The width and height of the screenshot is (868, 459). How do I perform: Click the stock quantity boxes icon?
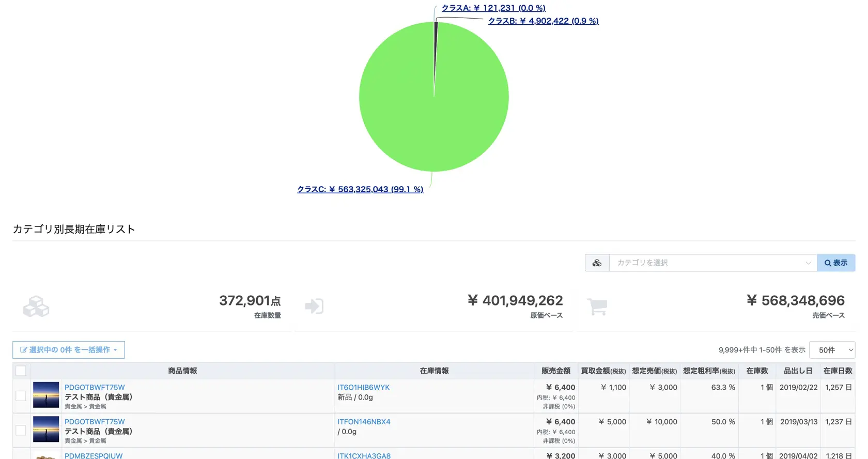tap(36, 307)
